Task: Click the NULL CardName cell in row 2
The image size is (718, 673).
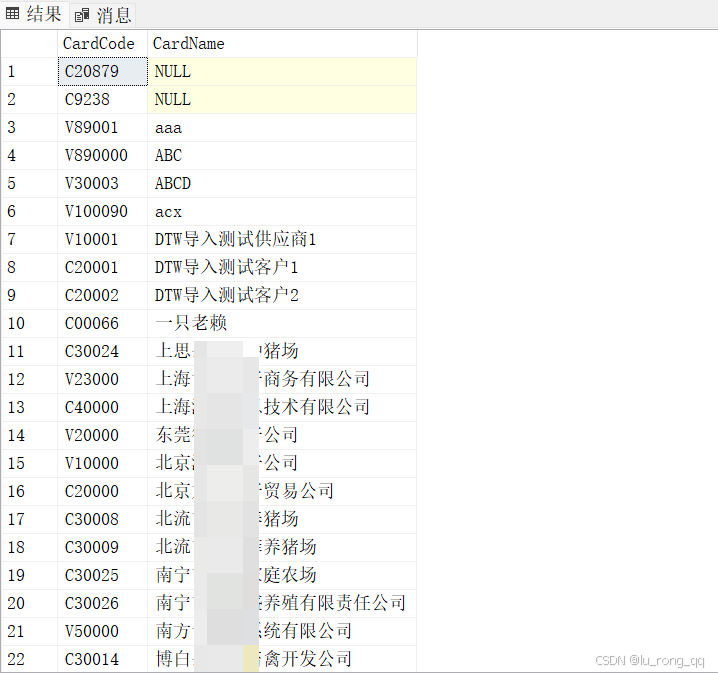Action: 282,99
